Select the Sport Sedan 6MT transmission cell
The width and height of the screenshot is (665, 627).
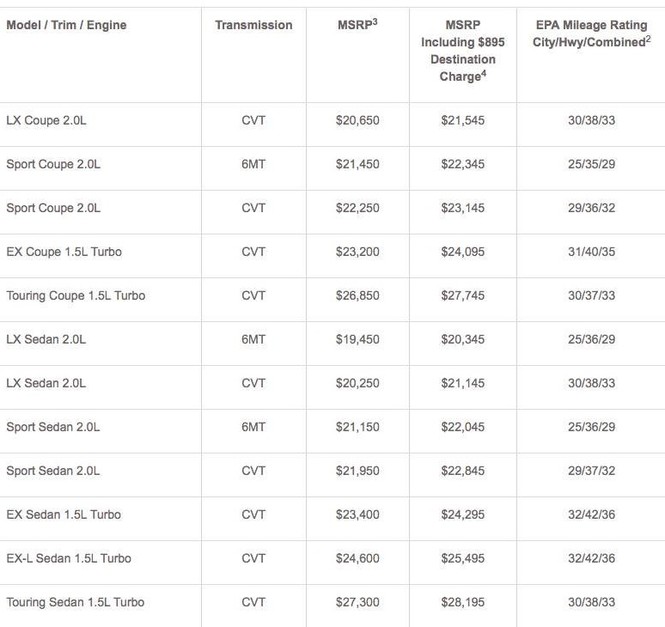(x=254, y=427)
